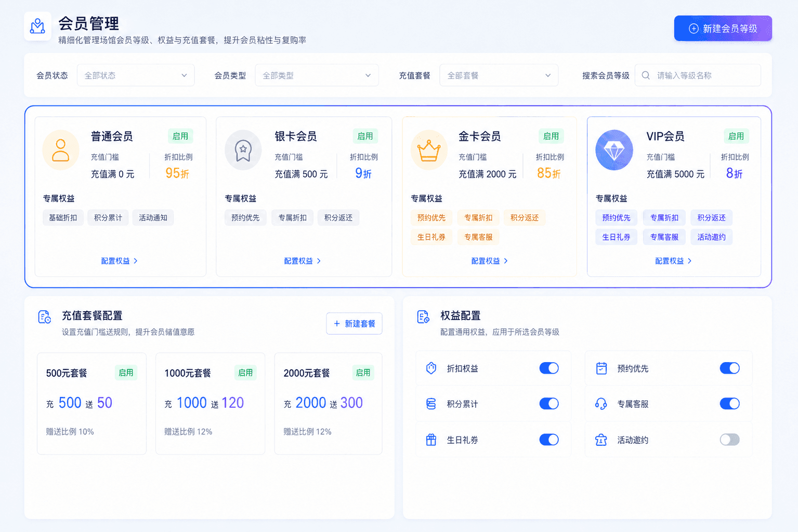The image size is (798, 532).
Task: Turn off the 折扣权益 switch
Action: (549, 368)
